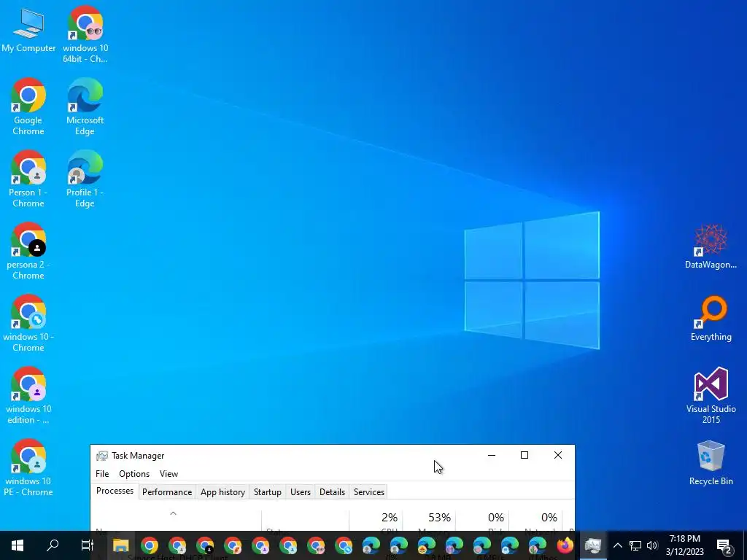Switch to the Services tab

[x=368, y=492]
